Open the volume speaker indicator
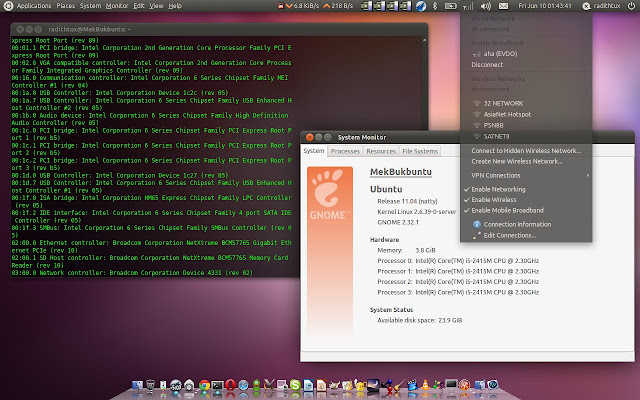This screenshot has width=640, height=400. pyautogui.click(x=485, y=6)
